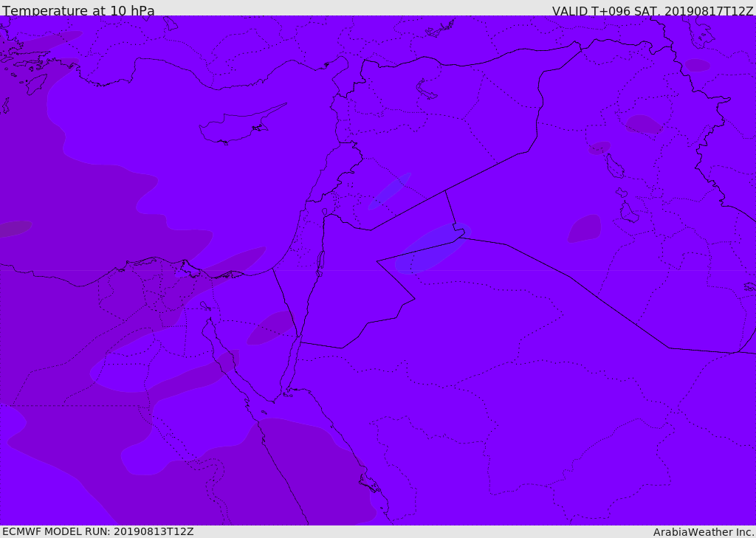The height and width of the screenshot is (538, 756).
Task: Click the 'ArabiaWeather Inc.' credit text
Action: [x=704, y=532]
